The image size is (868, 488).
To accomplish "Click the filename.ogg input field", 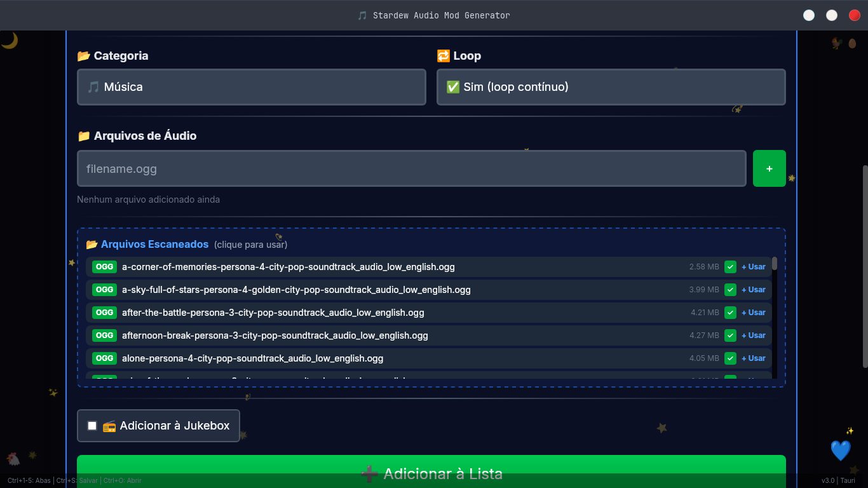I will point(412,168).
